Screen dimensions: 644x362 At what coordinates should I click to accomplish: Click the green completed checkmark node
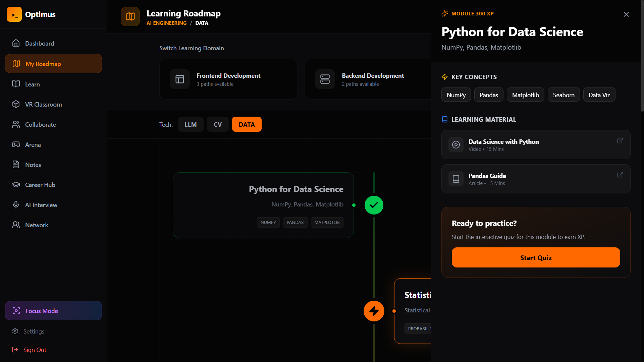tap(374, 205)
